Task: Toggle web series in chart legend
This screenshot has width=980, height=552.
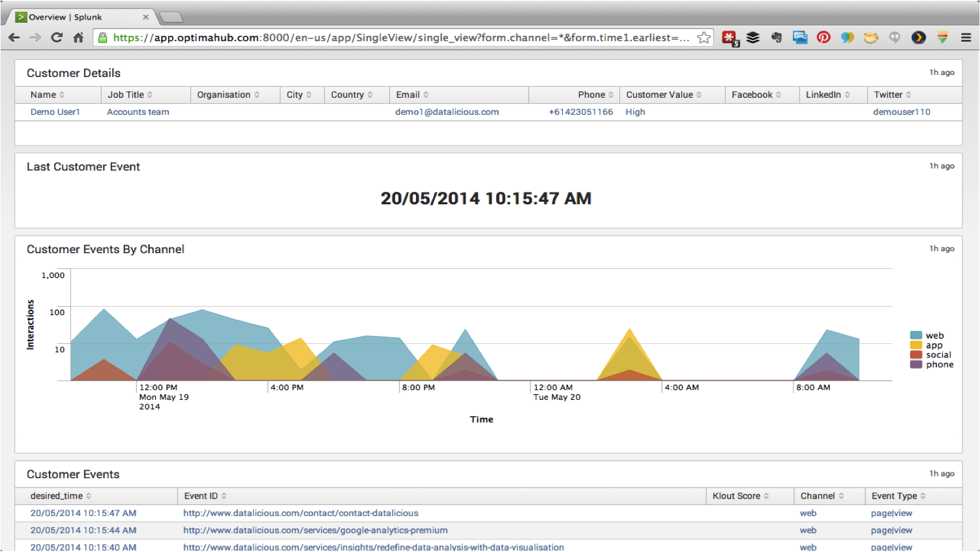Action: (x=927, y=335)
